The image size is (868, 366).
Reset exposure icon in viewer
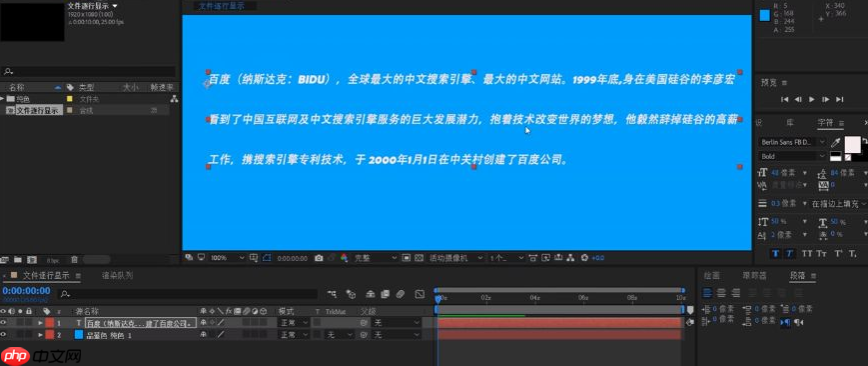click(x=584, y=258)
